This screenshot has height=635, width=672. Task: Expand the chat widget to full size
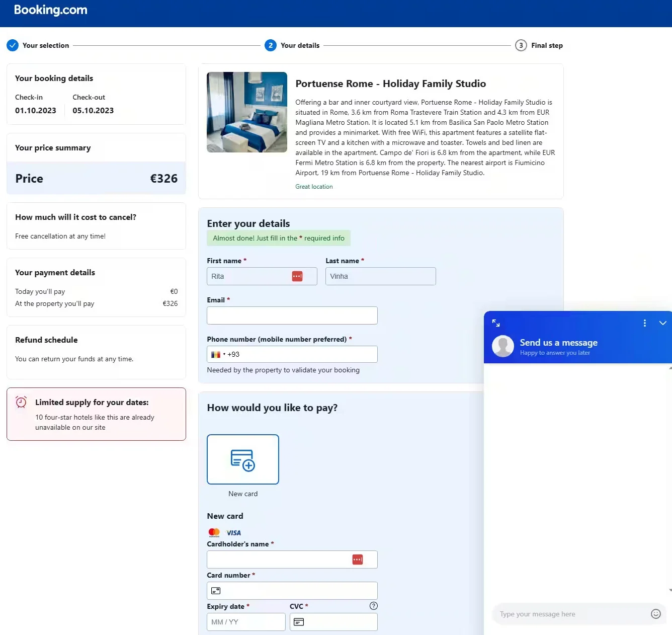(496, 323)
